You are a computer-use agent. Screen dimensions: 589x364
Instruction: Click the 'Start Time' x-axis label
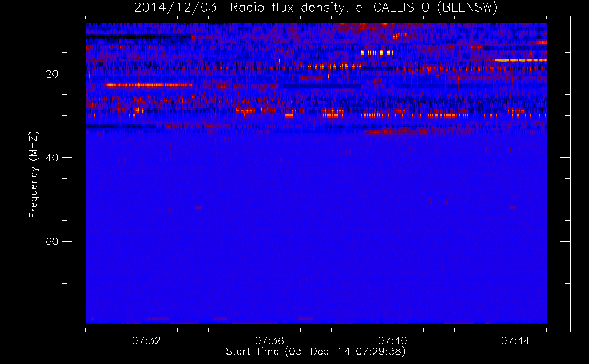tap(316, 352)
